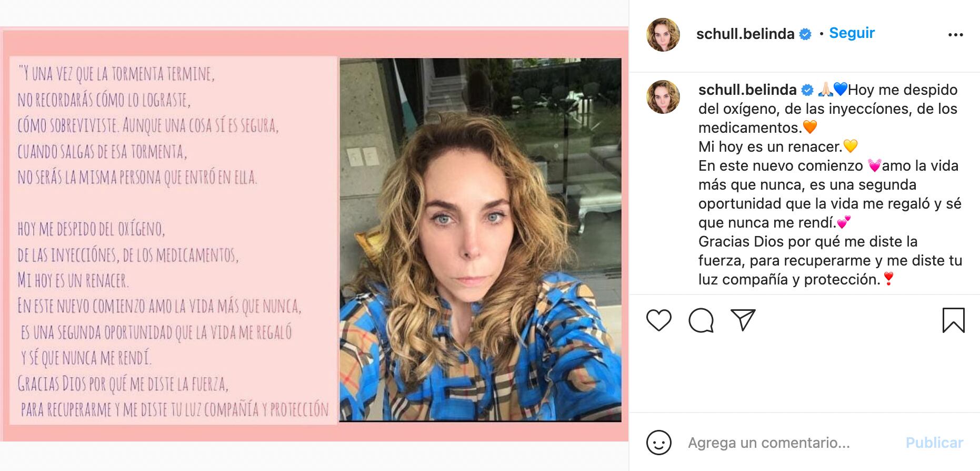Save post using the bookmark icon
Screen dimensions: 980x471
pos(953,320)
